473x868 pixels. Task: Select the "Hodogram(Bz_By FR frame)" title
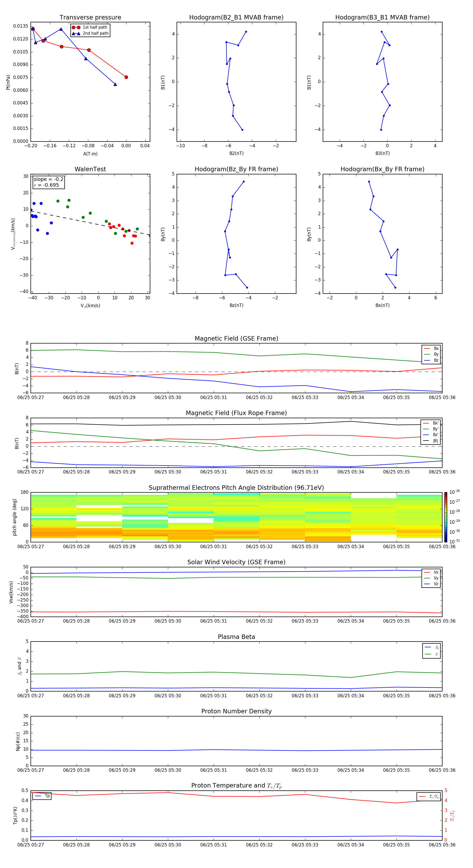(236, 169)
